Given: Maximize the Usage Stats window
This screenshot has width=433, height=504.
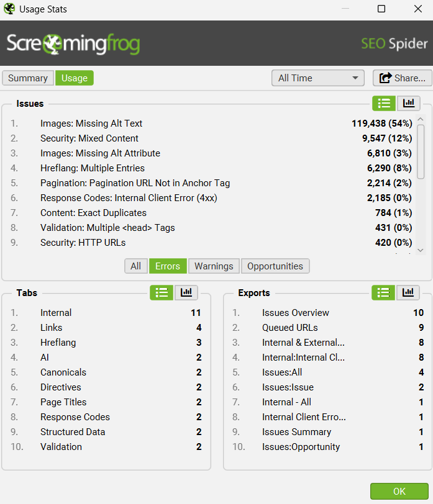Looking at the screenshot, I should click(x=381, y=9).
